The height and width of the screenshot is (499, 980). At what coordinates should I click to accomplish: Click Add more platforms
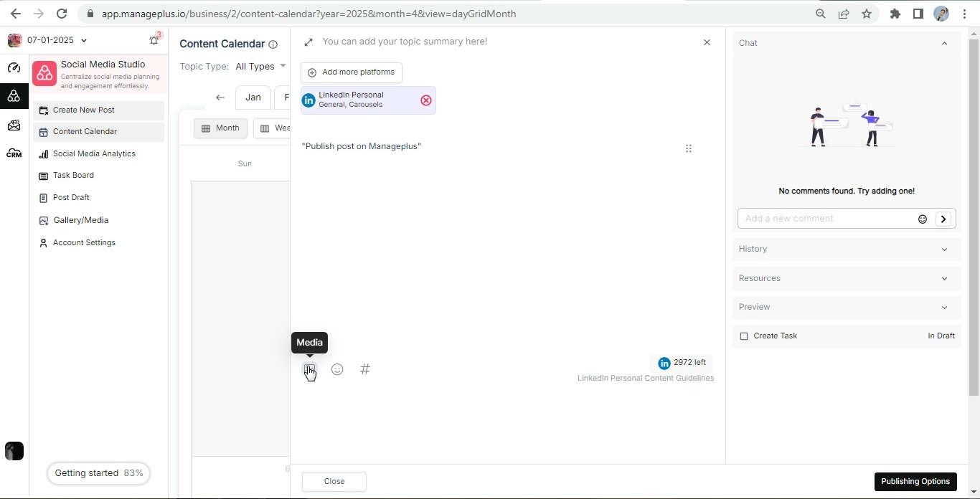(352, 72)
